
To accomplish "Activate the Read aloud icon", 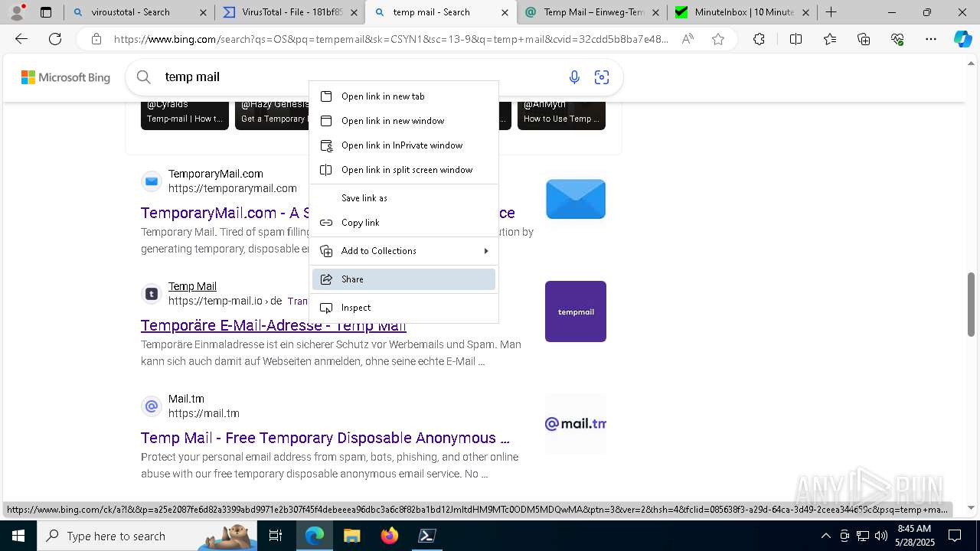I will [688, 39].
